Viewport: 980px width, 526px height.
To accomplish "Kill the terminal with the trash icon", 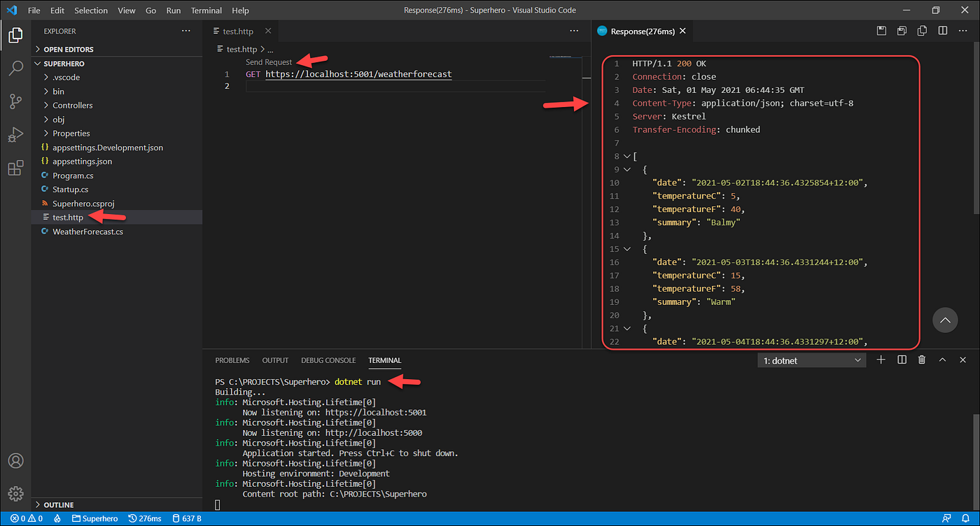I will coord(921,359).
